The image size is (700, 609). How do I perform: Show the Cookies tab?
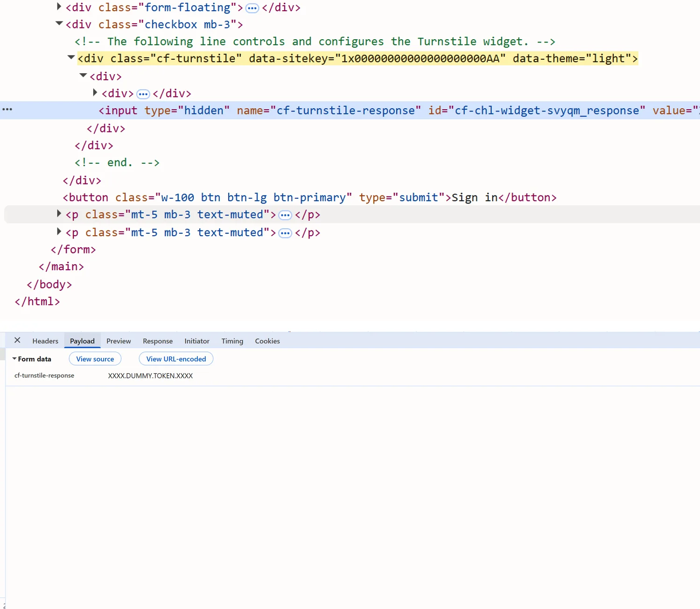[267, 341]
